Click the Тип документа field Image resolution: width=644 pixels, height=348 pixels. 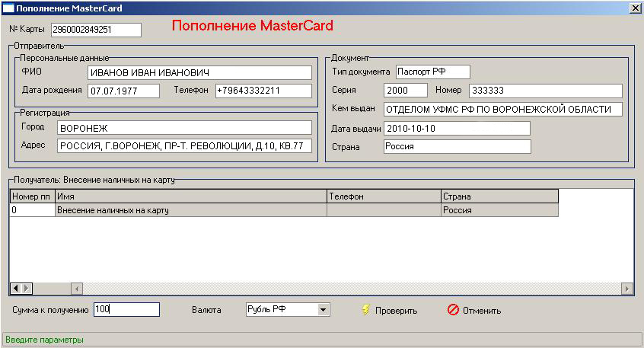(x=433, y=72)
